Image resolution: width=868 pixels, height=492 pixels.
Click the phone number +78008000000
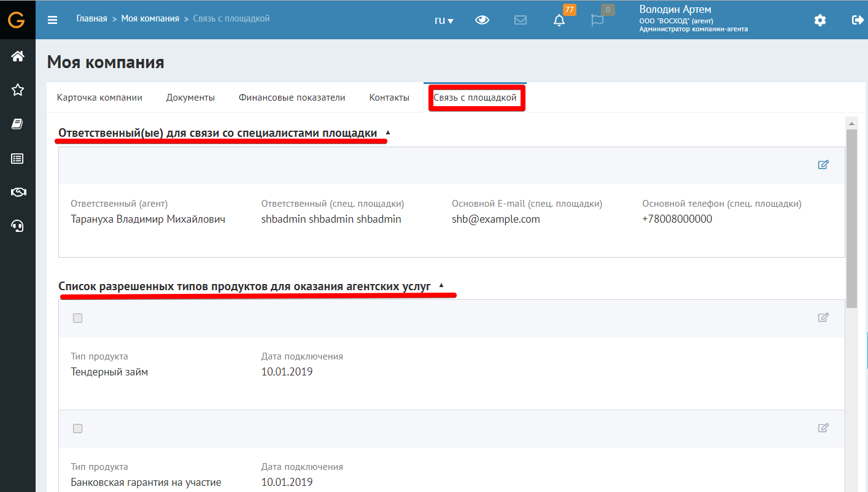coord(677,219)
